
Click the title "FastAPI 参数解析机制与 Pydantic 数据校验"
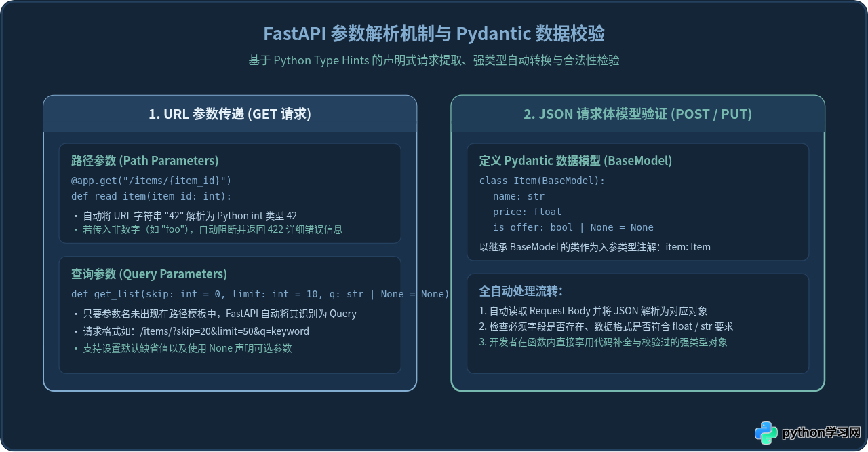tap(434, 34)
